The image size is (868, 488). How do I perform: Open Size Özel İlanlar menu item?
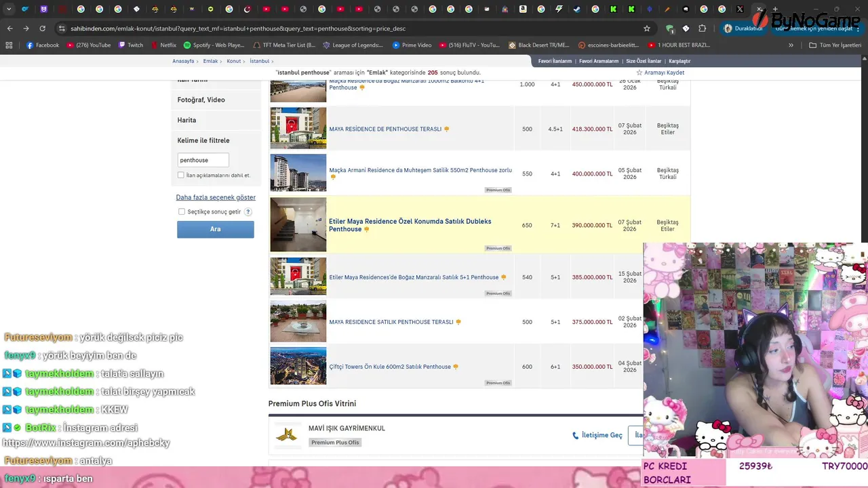pos(644,61)
